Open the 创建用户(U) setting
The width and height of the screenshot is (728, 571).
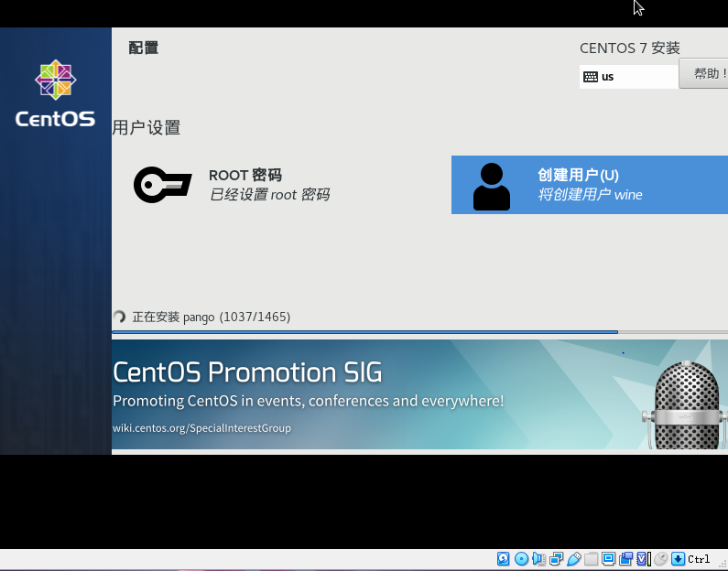click(x=590, y=185)
